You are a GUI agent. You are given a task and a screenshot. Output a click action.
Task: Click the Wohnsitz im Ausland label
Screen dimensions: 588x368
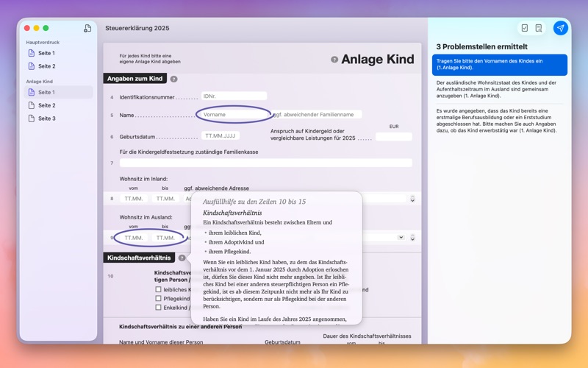coord(146,217)
